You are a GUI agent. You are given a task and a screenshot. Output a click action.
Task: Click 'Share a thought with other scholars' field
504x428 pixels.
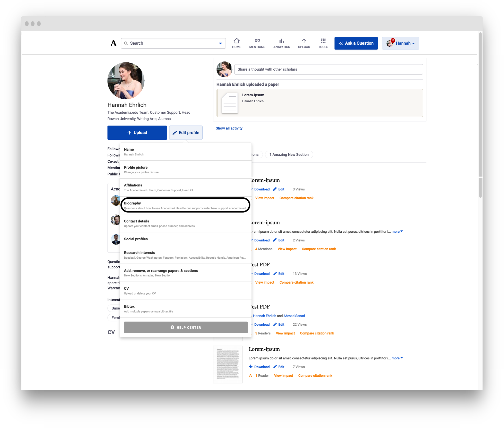[328, 69]
